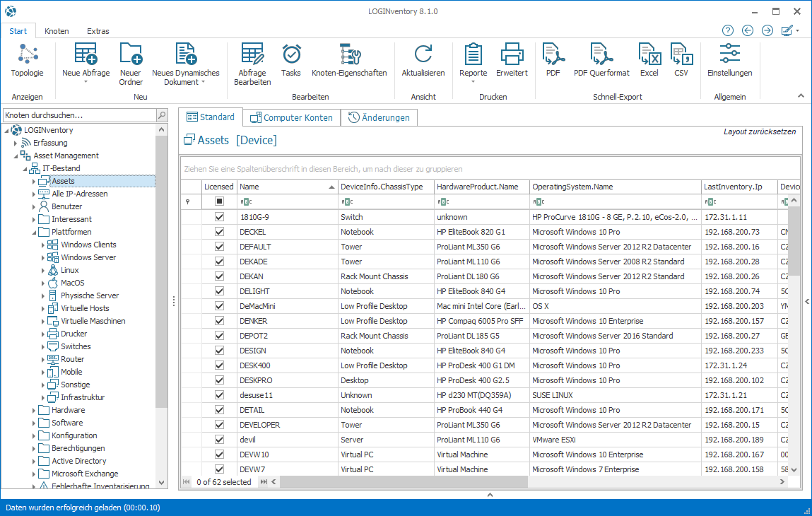This screenshot has width=812, height=516.
Task: Export the list to CSV
Action: coord(681,60)
